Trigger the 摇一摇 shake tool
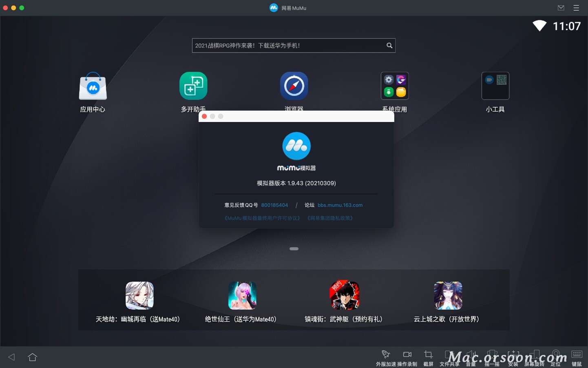This screenshot has height=368, width=588. [x=492, y=357]
